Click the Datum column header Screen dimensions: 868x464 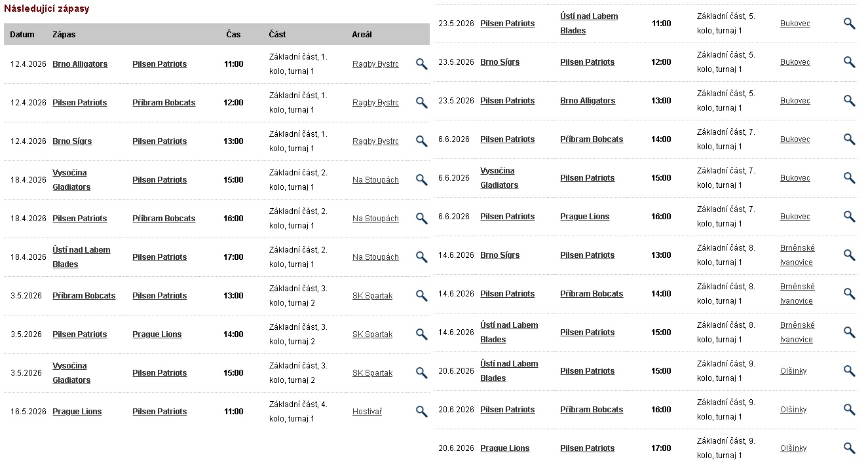point(22,35)
